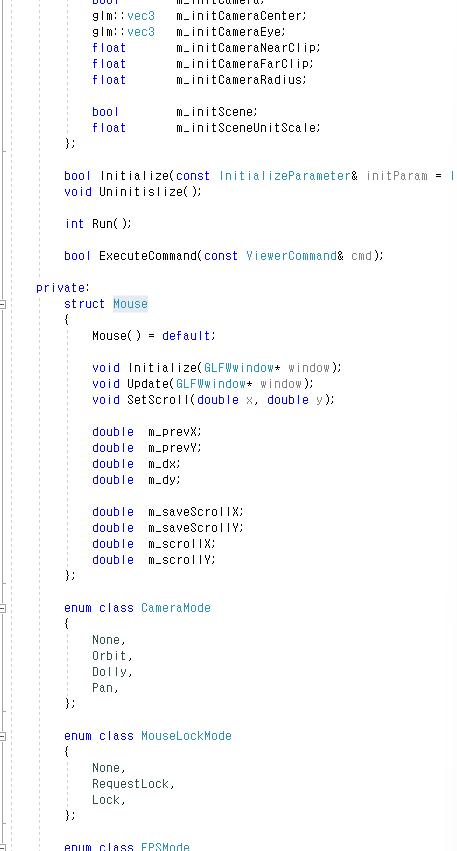Click None under CameraMode enum
457x851 pixels.
point(106,640)
